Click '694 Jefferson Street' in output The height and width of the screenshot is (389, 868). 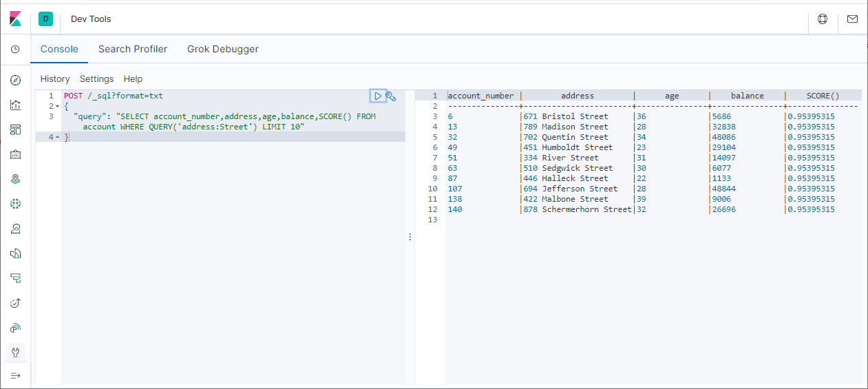click(571, 189)
